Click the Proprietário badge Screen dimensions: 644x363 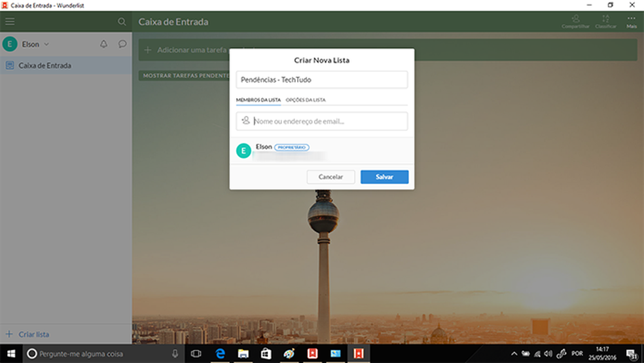click(292, 147)
